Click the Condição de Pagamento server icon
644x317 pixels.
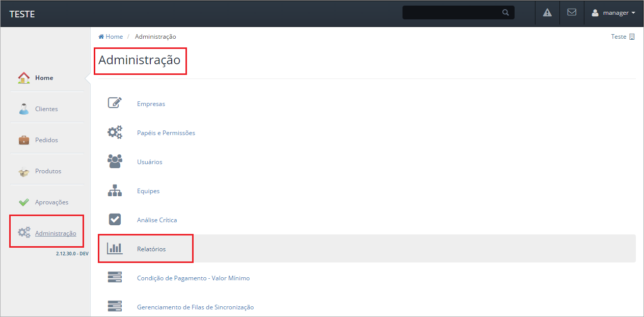pos(115,278)
